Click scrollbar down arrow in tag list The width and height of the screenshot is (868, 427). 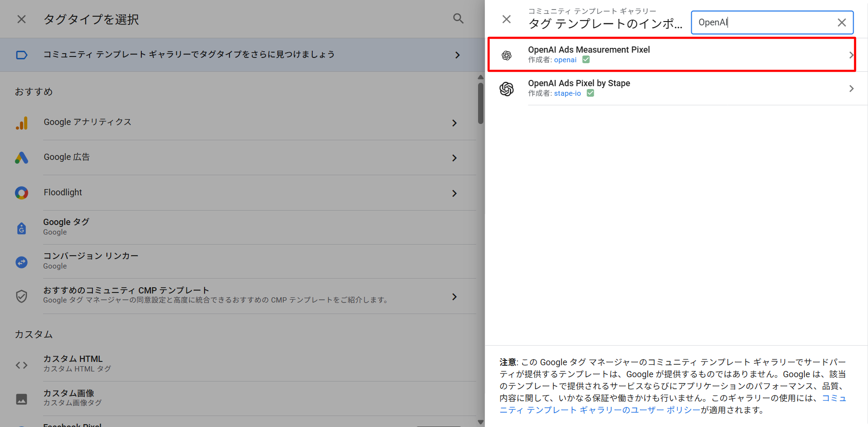[x=480, y=422]
